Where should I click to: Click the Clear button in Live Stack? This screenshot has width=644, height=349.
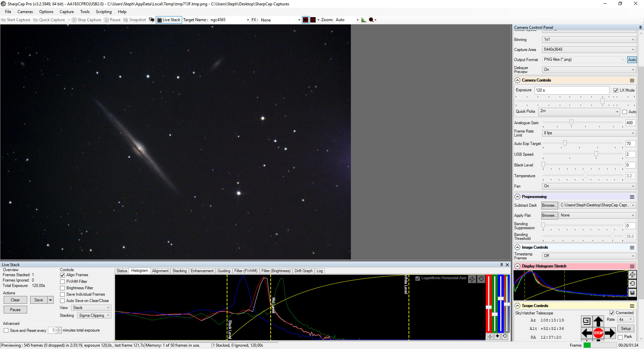[x=15, y=300]
